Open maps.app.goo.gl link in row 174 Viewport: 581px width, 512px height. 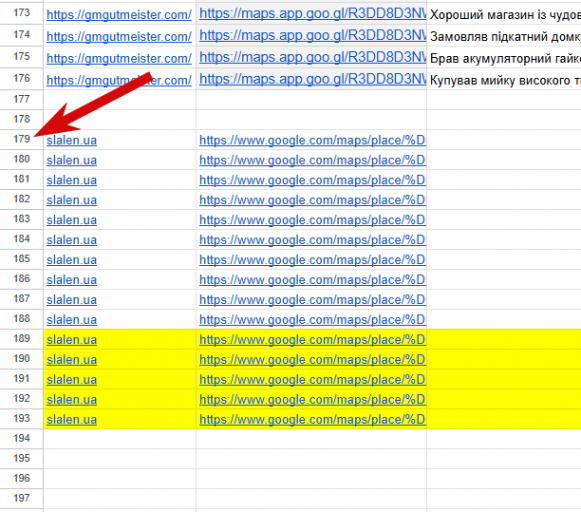point(313,36)
